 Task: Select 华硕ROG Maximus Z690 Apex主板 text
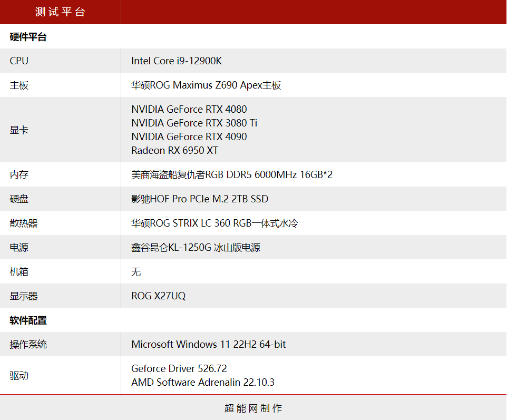click(x=206, y=85)
